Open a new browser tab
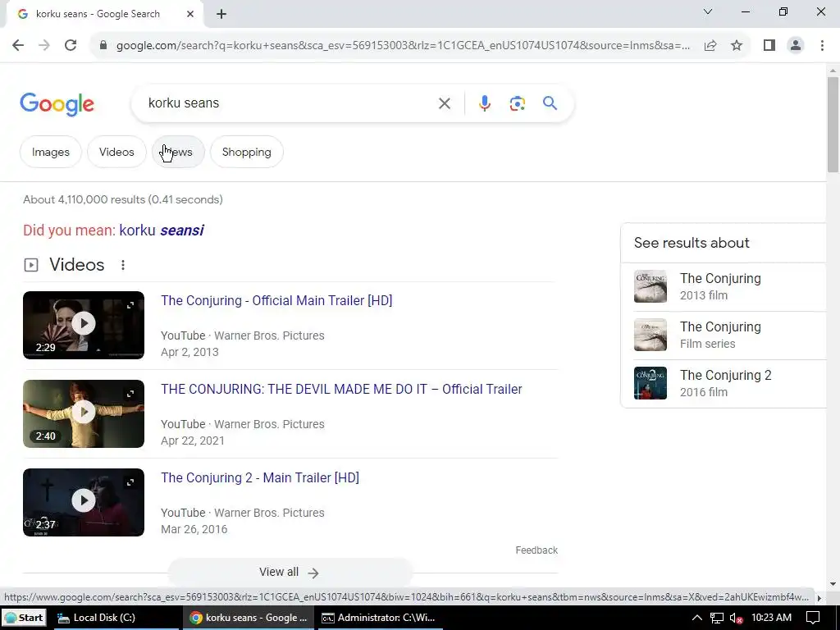The width and height of the screenshot is (840, 630). coord(221,14)
